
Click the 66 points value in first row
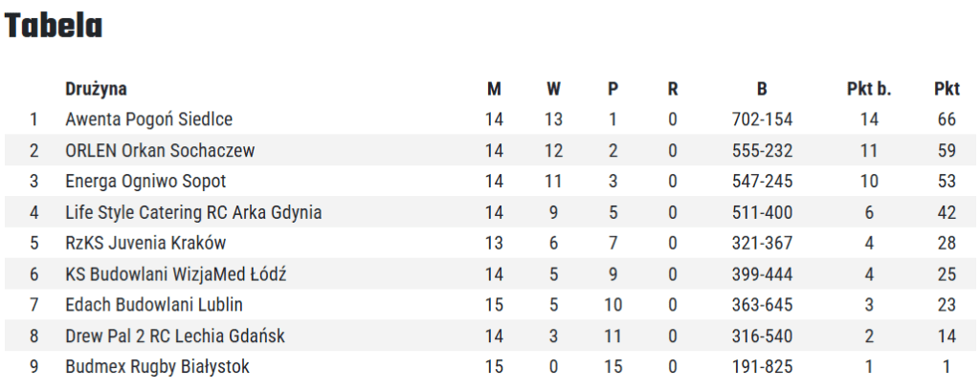click(947, 119)
